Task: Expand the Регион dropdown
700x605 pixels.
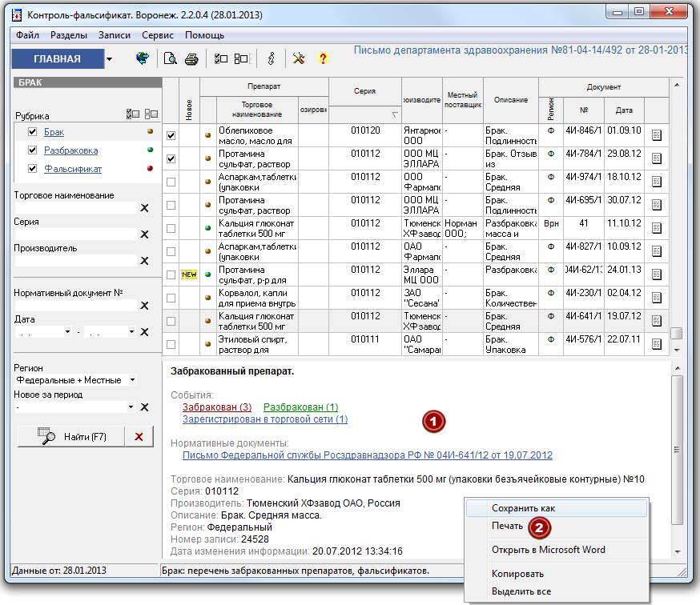Action: coord(133,380)
